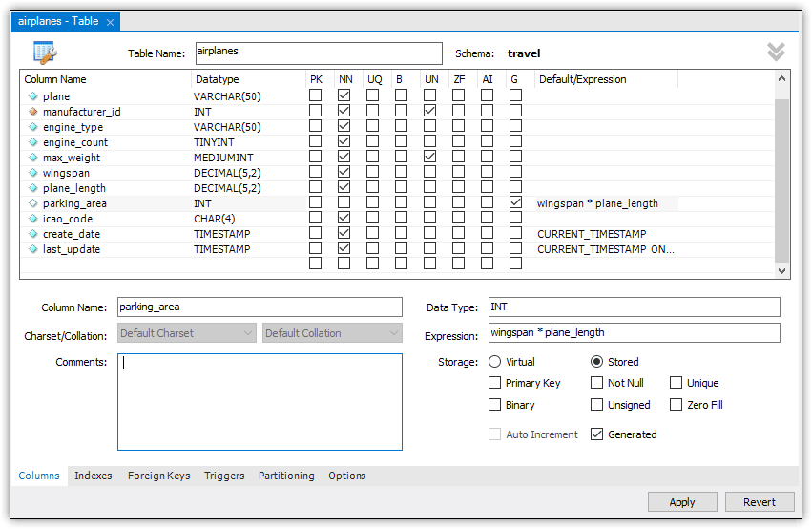Enable the Not Null checkbox
Viewport: 812px width, 529px height.
click(x=597, y=383)
